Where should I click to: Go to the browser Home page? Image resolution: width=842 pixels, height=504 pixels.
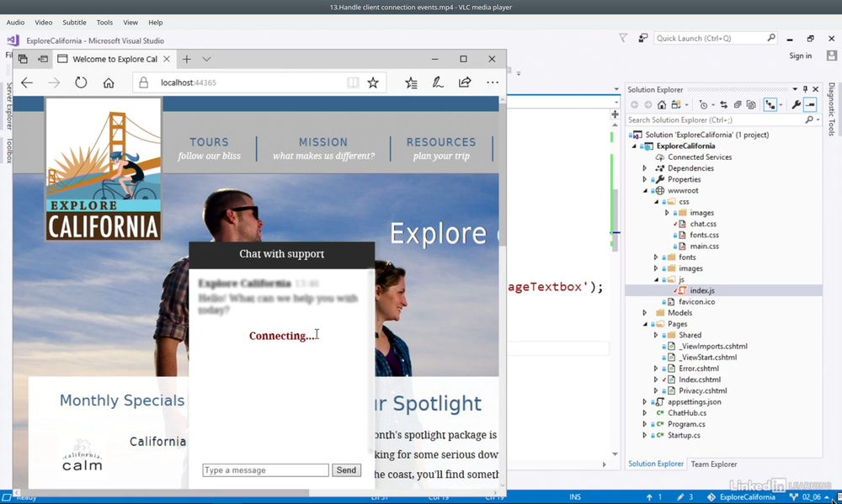point(109,82)
